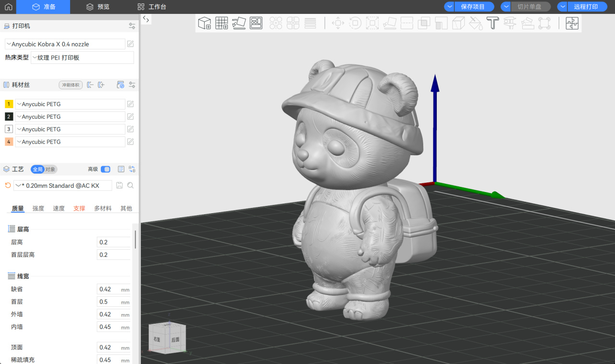
Task: Switch process scope to 全局
Action: pos(37,169)
